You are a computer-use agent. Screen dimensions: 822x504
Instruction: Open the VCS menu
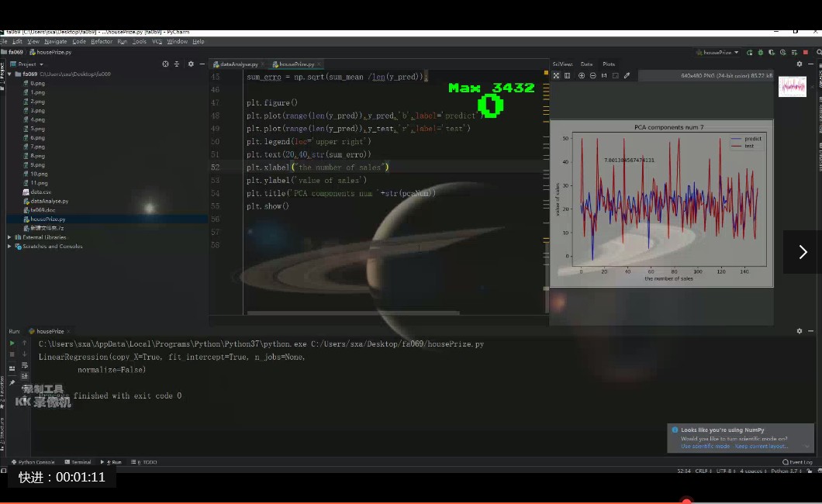157,41
